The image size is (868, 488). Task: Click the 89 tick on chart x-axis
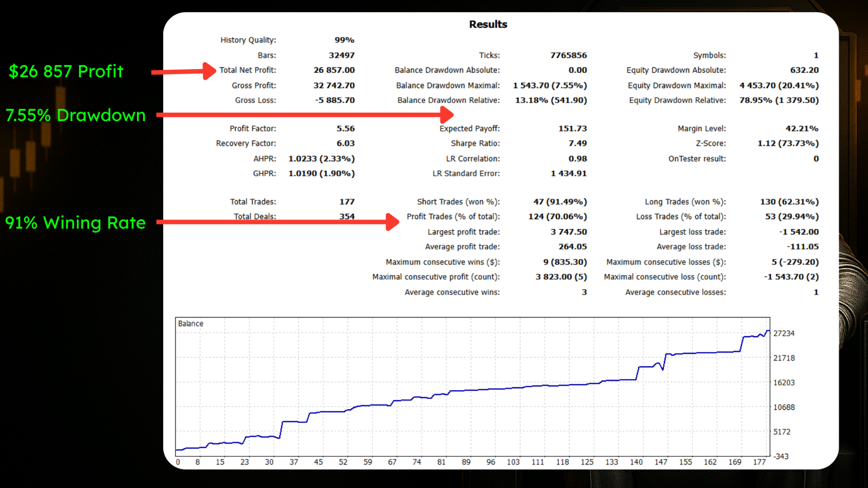466,462
